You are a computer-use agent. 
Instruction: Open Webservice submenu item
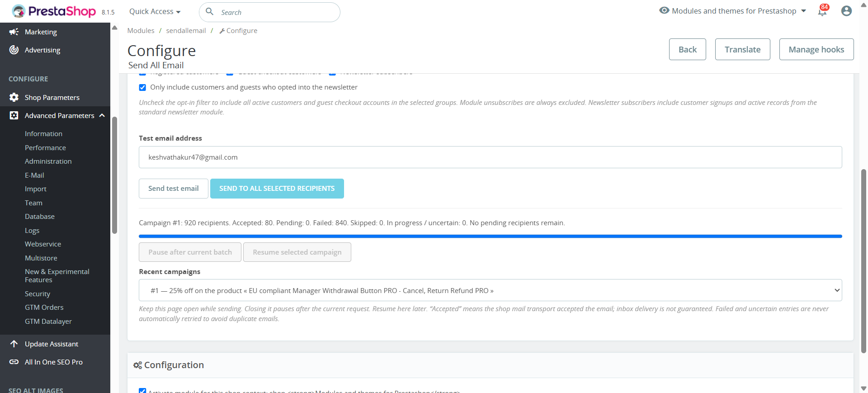[43, 244]
